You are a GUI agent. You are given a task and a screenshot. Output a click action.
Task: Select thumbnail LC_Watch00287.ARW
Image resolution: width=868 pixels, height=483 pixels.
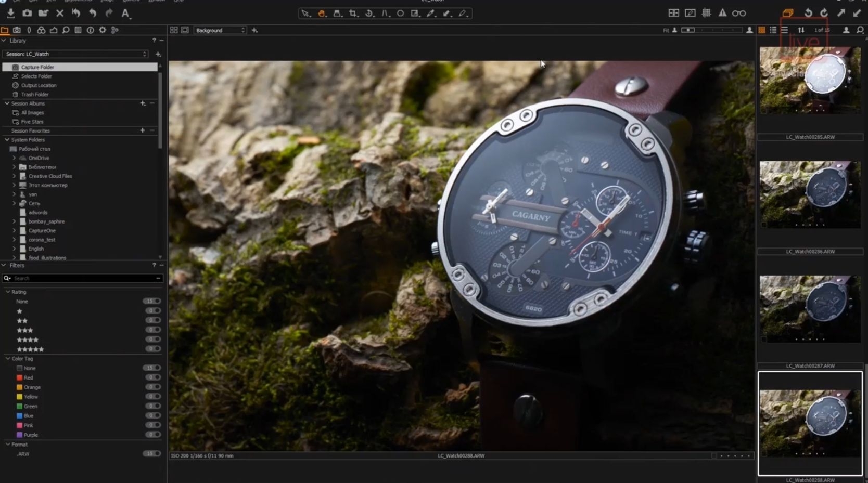(x=810, y=309)
